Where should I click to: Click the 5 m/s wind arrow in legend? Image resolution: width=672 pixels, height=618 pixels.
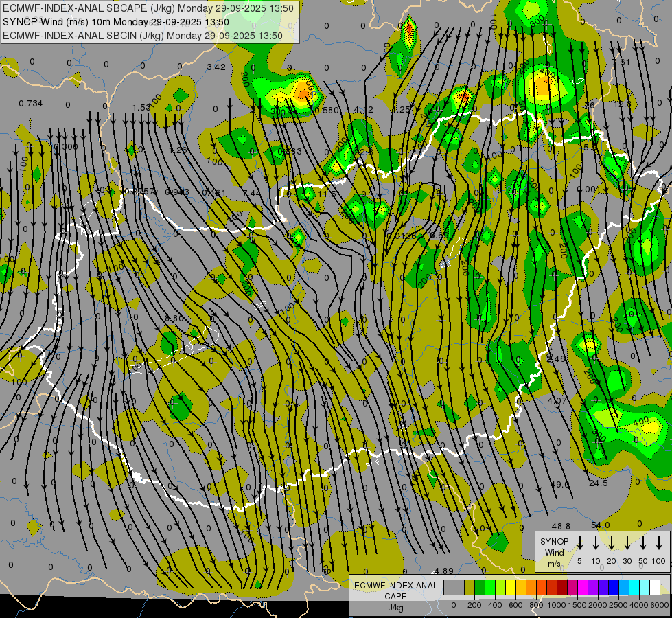click(580, 543)
